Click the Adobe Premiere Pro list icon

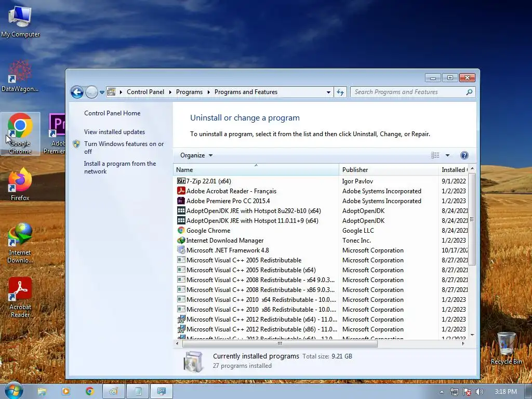[181, 201]
